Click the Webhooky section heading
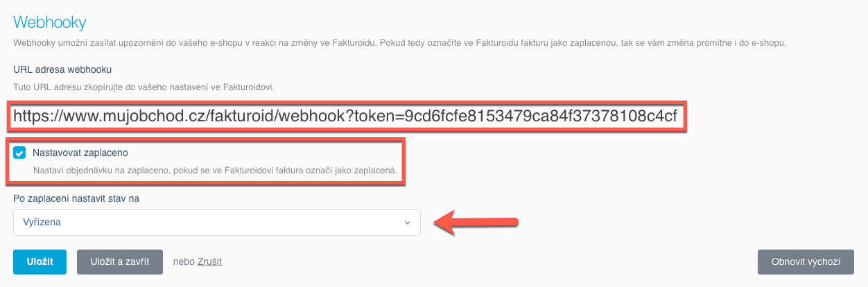Image resolution: width=868 pixels, height=287 pixels. tap(49, 23)
